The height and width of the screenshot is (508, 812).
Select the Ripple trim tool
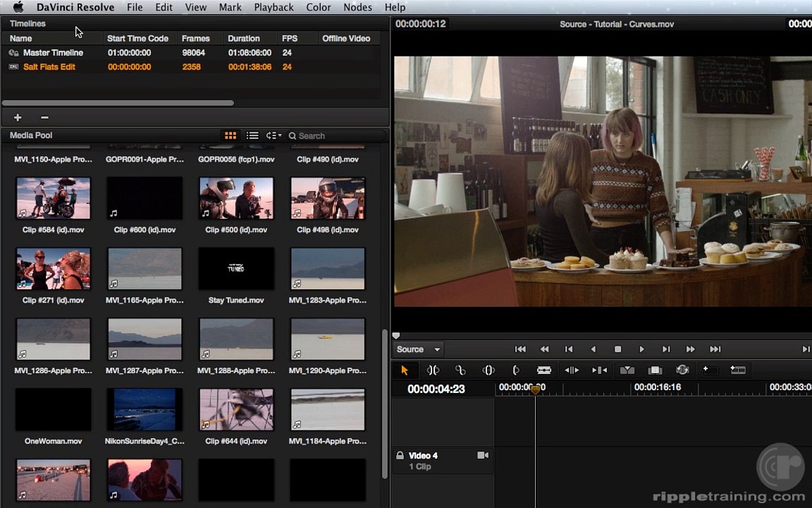pyautogui.click(x=433, y=370)
